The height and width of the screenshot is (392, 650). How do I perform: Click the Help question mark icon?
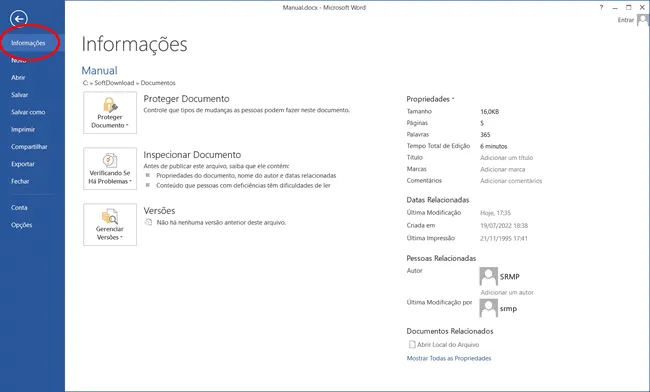[601, 7]
